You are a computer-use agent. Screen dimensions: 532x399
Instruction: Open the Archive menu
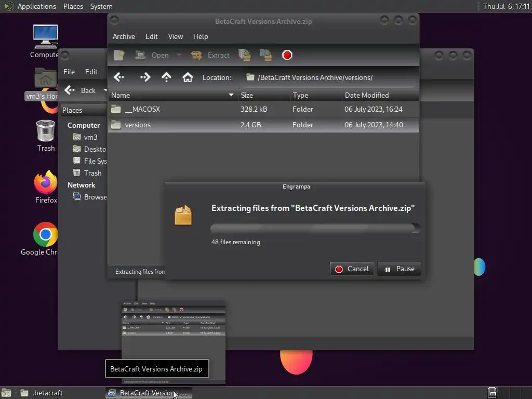124,37
